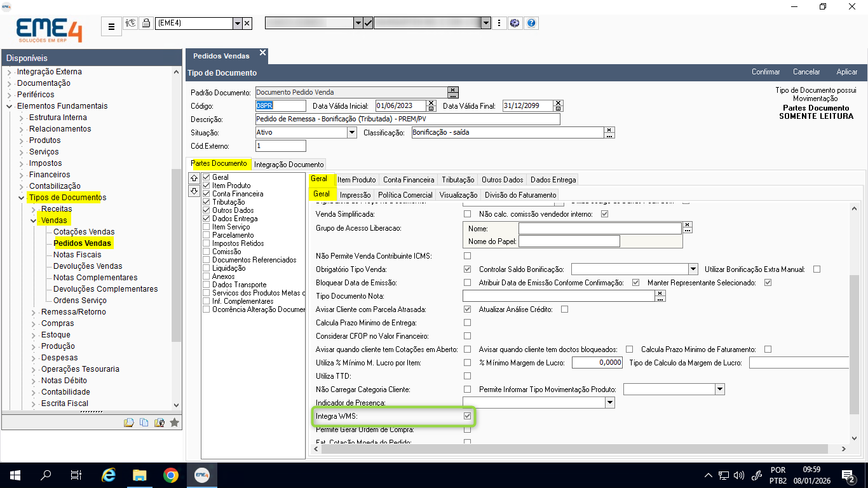Click the Confirmar button
The image size is (868, 488).
(766, 72)
